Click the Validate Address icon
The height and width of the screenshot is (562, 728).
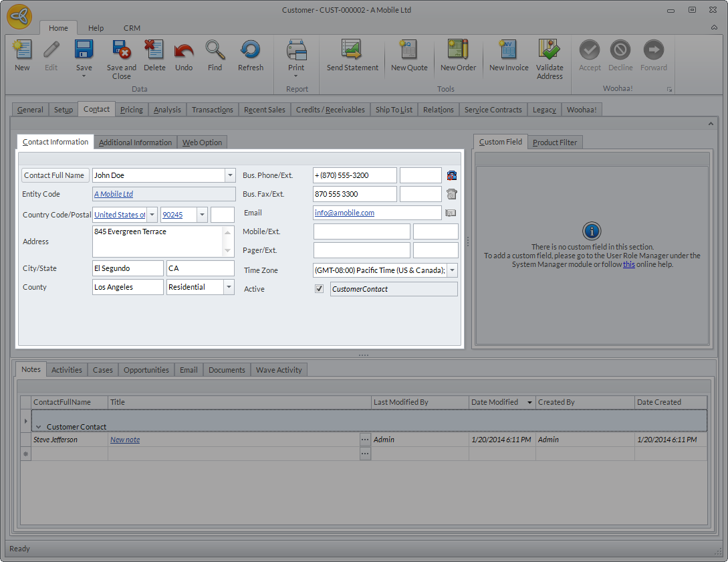[x=550, y=51]
